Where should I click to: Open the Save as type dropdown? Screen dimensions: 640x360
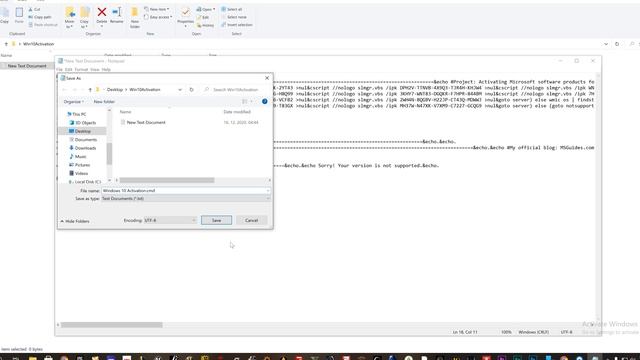pos(185,199)
